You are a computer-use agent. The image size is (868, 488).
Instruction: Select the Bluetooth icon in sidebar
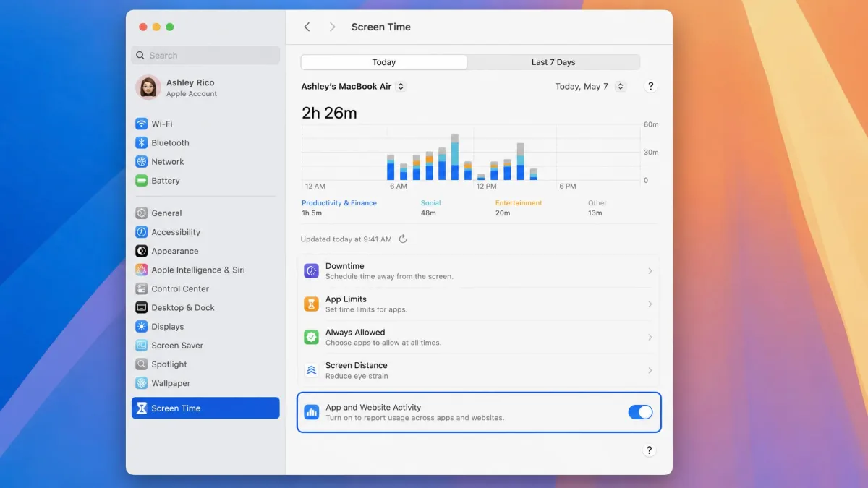pyautogui.click(x=142, y=142)
